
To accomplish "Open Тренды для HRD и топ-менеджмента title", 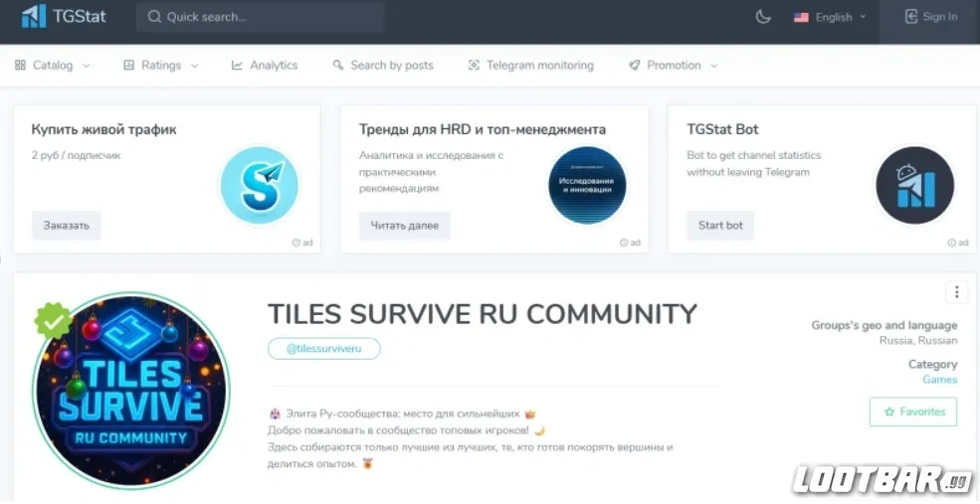I will tap(482, 130).
